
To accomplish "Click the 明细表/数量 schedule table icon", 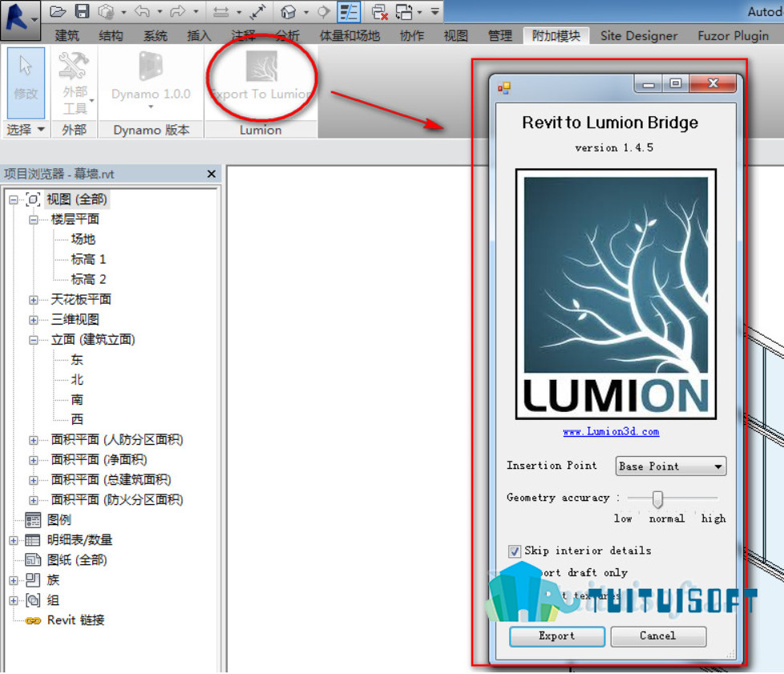I will pyautogui.click(x=33, y=540).
